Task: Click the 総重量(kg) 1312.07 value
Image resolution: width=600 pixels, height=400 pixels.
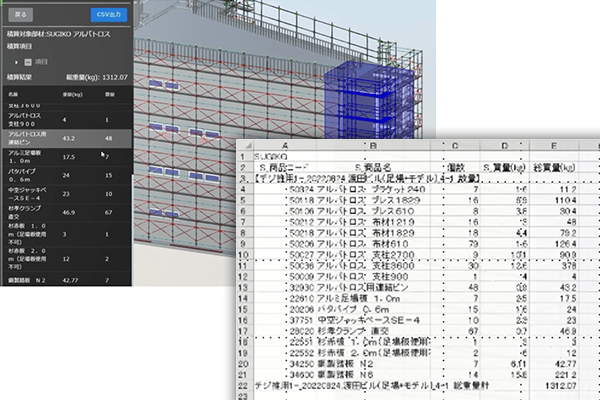Action: pos(97,77)
